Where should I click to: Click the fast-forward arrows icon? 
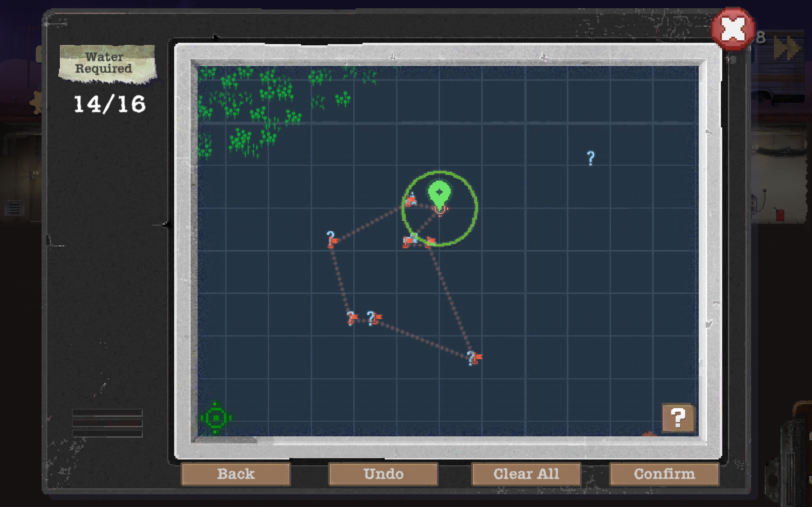(x=787, y=48)
